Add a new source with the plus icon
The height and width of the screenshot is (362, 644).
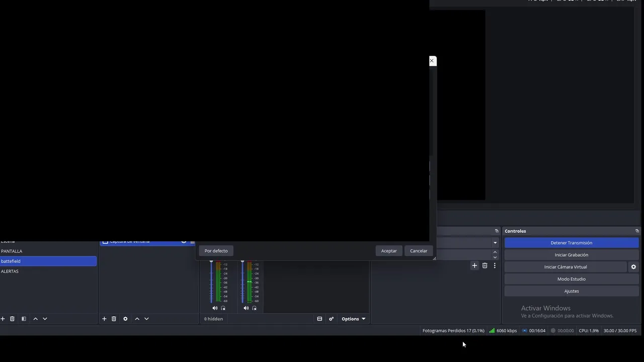click(x=104, y=319)
